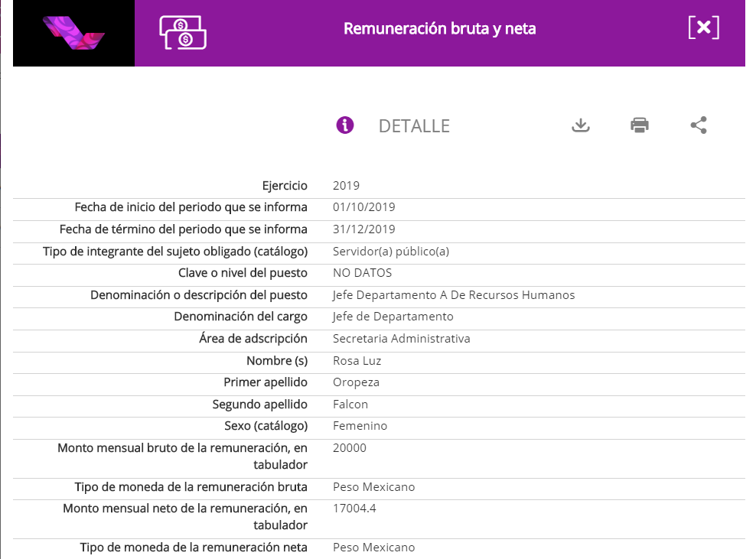Click the 'Fecha de inicio del periodo' label

(191, 207)
